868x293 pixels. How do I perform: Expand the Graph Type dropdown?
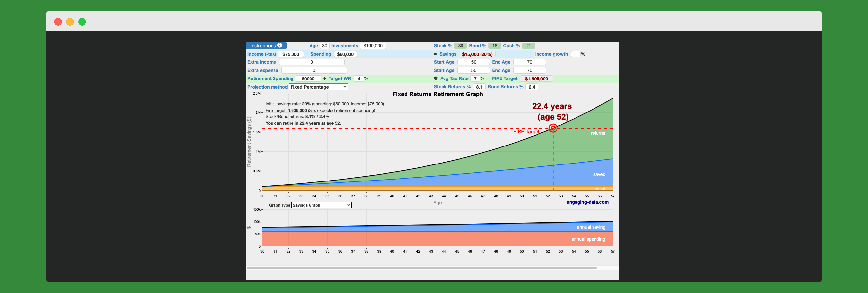point(321,205)
